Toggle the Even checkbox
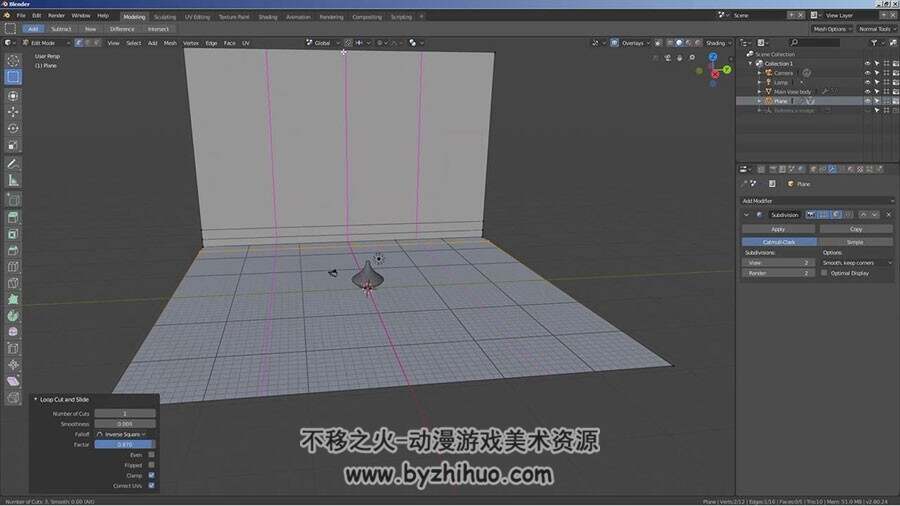 (x=152, y=454)
